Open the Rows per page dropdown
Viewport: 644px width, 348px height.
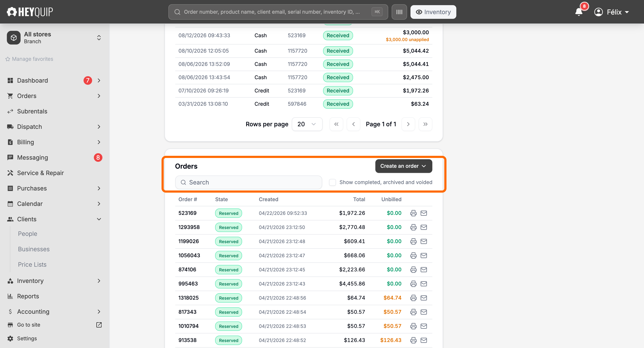pyautogui.click(x=307, y=124)
